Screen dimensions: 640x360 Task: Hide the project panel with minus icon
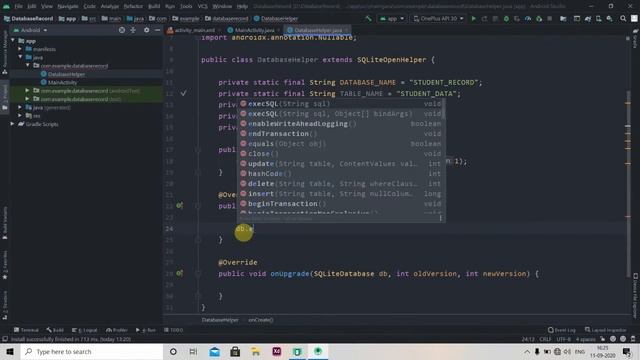point(157,30)
